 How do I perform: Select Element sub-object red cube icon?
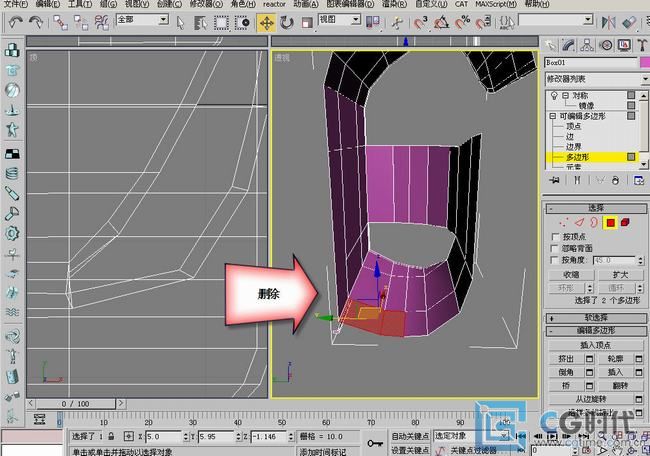pyautogui.click(x=625, y=223)
